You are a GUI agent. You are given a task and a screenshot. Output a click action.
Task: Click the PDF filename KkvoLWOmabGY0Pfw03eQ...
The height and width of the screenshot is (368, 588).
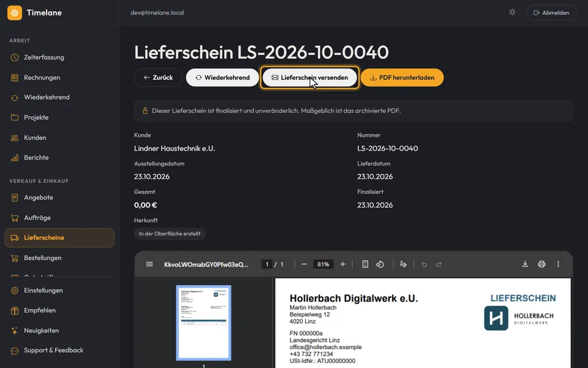(206, 264)
